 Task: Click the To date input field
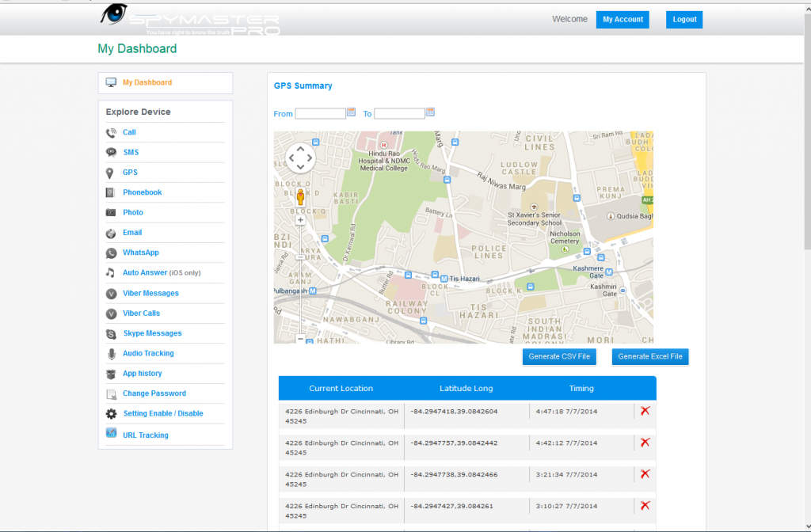(399, 114)
